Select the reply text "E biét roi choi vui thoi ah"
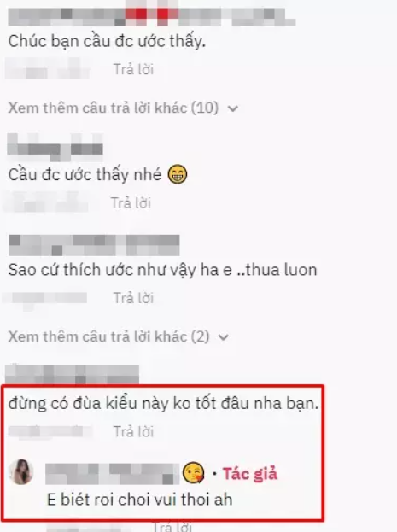Screen dimensions: 397x532 pos(140,500)
